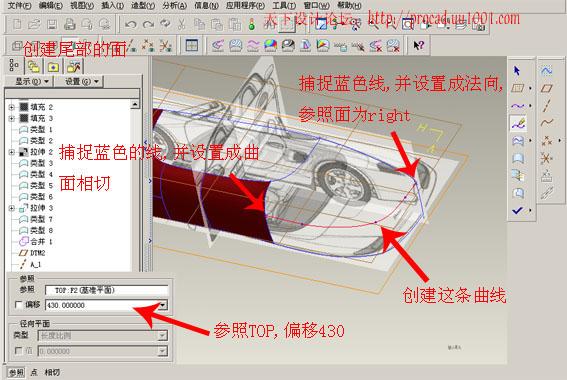Image resolution: width=567 pixels, height=380 pixels.
Task: Click the four-view layout grid icon
Action: pyautogui.click(x=192, y=45)
